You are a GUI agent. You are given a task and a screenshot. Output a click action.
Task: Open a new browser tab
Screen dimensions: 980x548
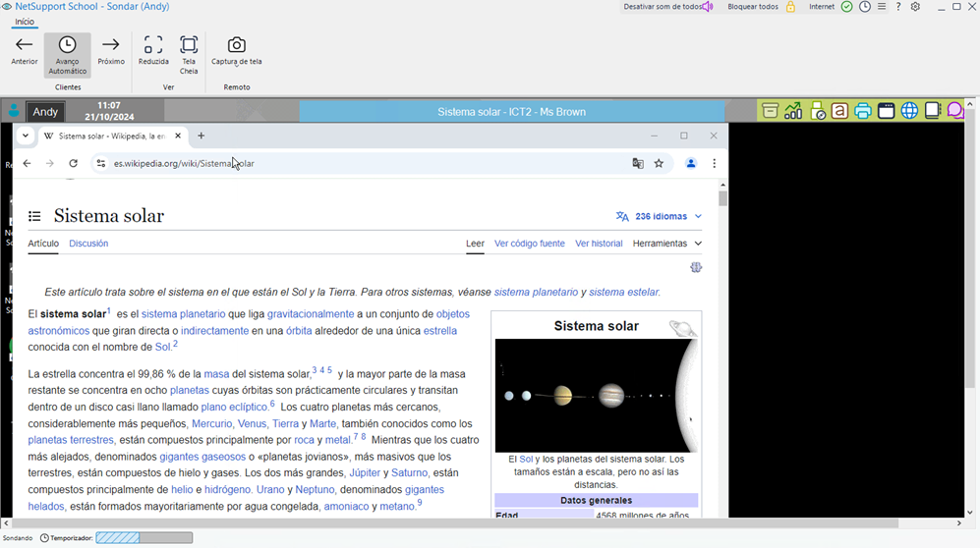[202, 136]
